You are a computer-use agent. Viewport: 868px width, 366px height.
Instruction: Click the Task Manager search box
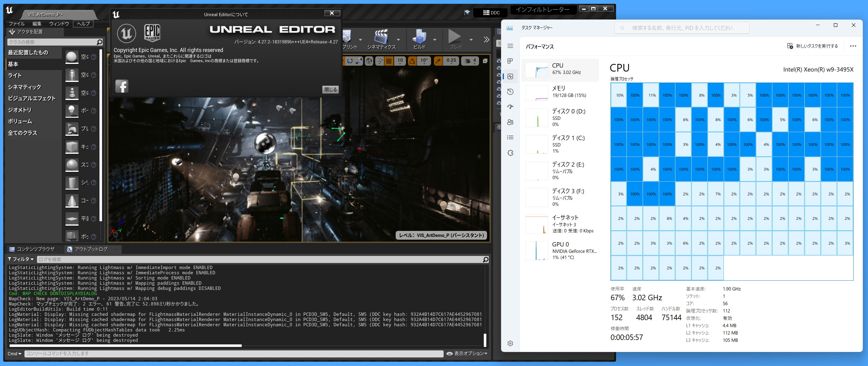(682, 28)
